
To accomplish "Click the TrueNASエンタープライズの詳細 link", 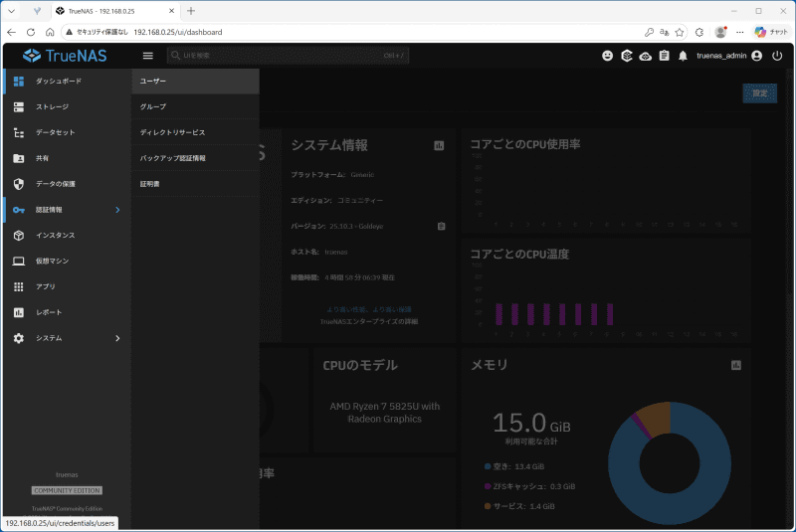I will pyautogui.click(x=369, y=321).
